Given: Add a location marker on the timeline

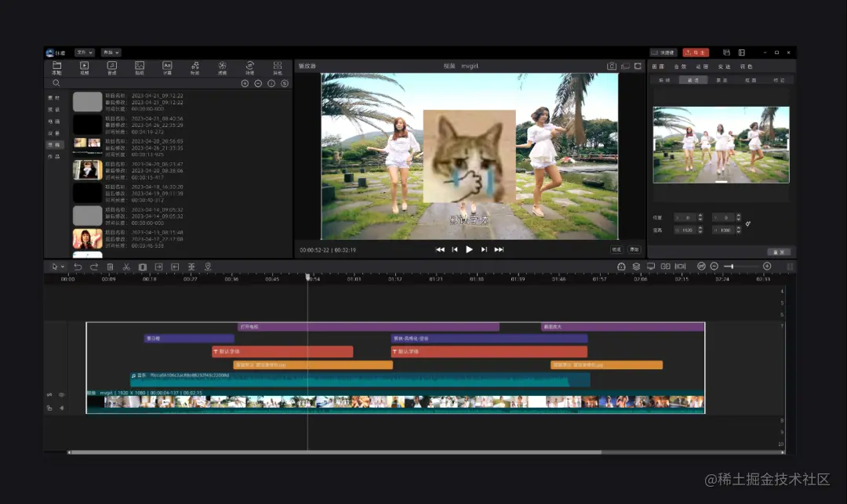Looking at the screenshot, I should [208, 267].
